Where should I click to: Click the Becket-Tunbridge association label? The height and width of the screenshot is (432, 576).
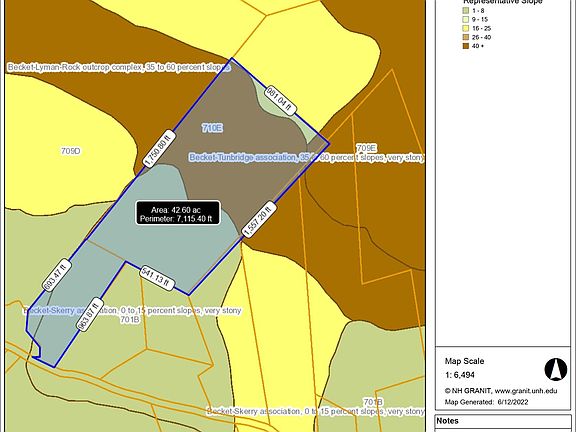coord(307,158)
